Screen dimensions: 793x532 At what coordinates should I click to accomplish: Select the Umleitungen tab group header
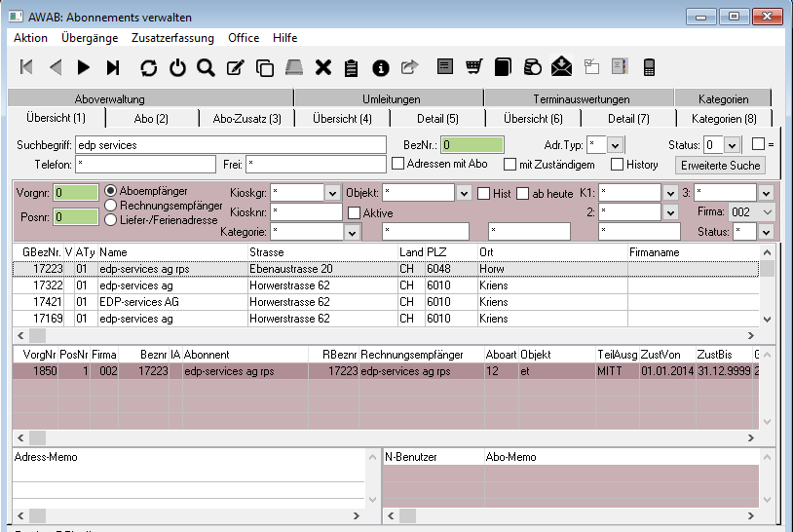tap(391, 99)
